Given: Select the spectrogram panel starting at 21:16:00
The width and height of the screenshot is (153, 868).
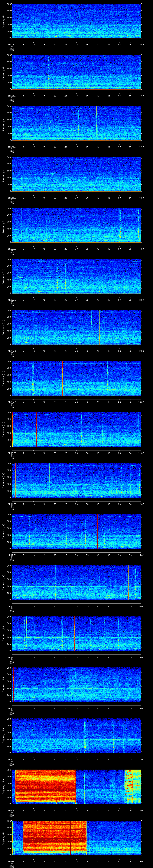Looking at the screenshot, I should tap(77, 736).
